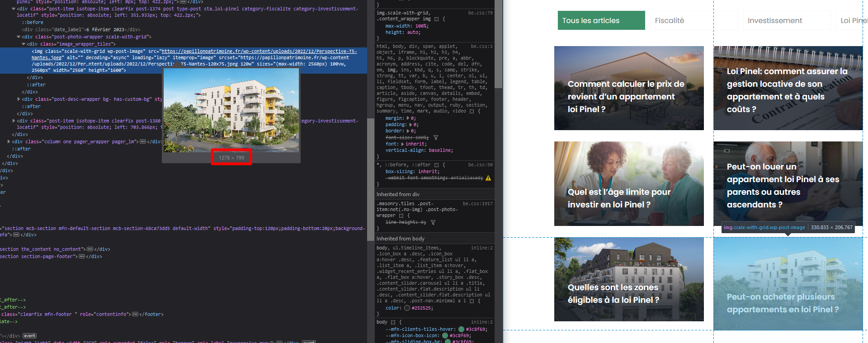Viewport: 868px width, 343px height.
Task: Expand the margin shorthand property
Action: coord(408,118)
